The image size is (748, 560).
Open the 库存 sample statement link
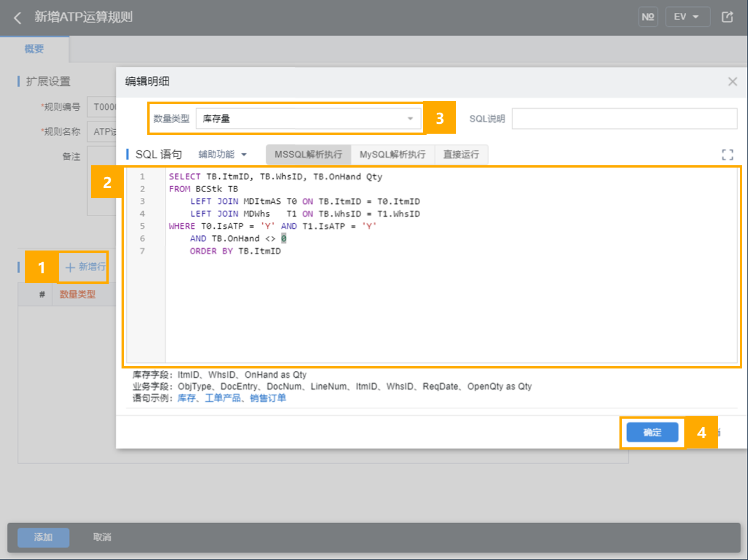pyautogui.click(x=186, y=398)
